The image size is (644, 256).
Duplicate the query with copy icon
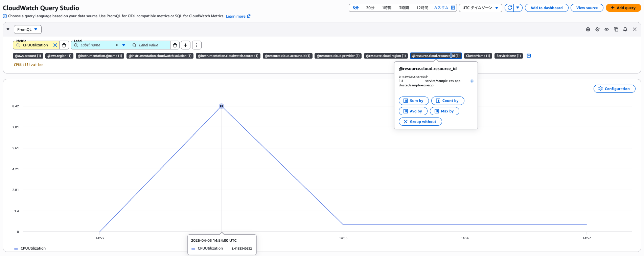pyautogui.click(x=616, y=29)
